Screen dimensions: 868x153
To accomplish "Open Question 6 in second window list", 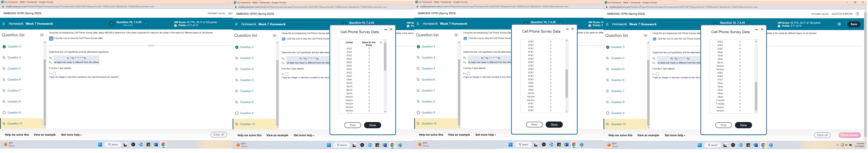I will click(247, 80).
